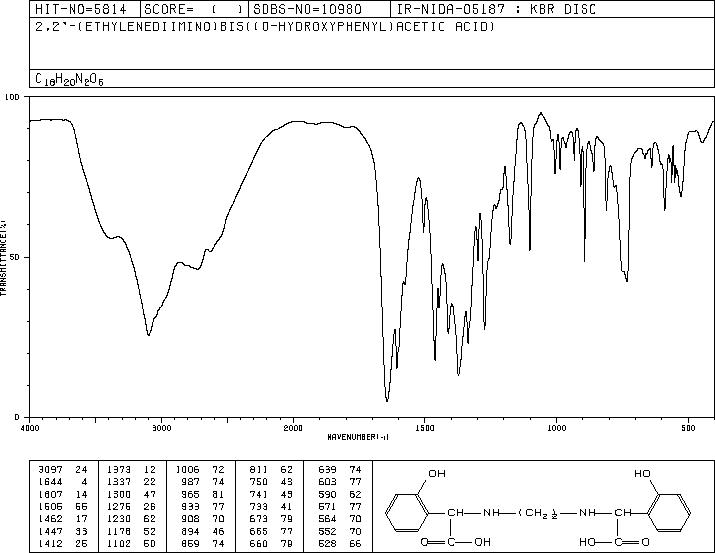Click the O=C-OH group at lower left

click(x=456, y=543)
